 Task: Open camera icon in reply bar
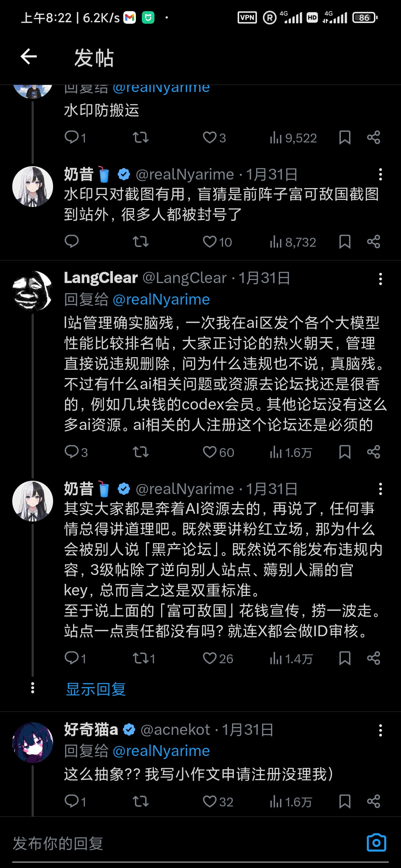[x=376, y=843]
